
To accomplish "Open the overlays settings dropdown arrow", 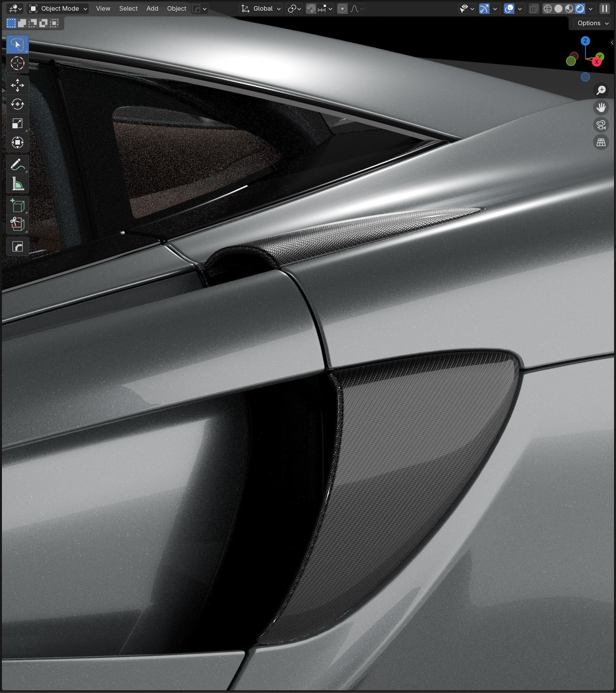I will pyautogui.click(x=520, y=8).
